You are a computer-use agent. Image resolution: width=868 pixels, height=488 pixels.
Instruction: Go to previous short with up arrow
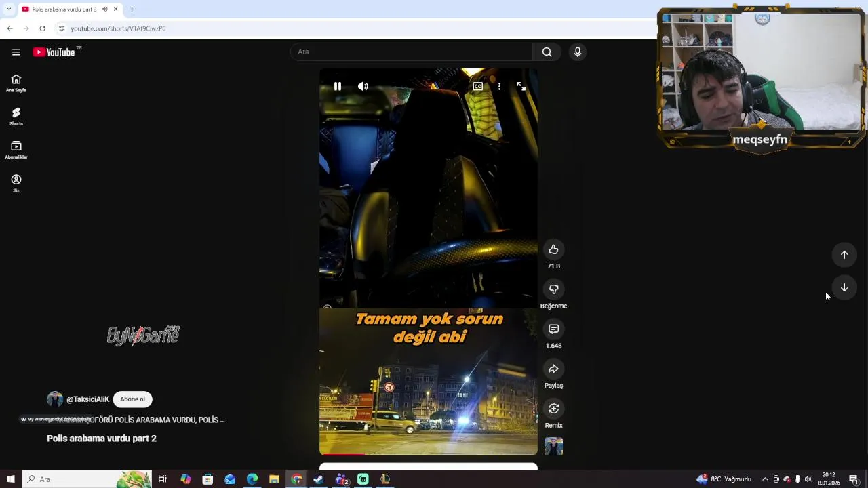click(x=844, y=255)
